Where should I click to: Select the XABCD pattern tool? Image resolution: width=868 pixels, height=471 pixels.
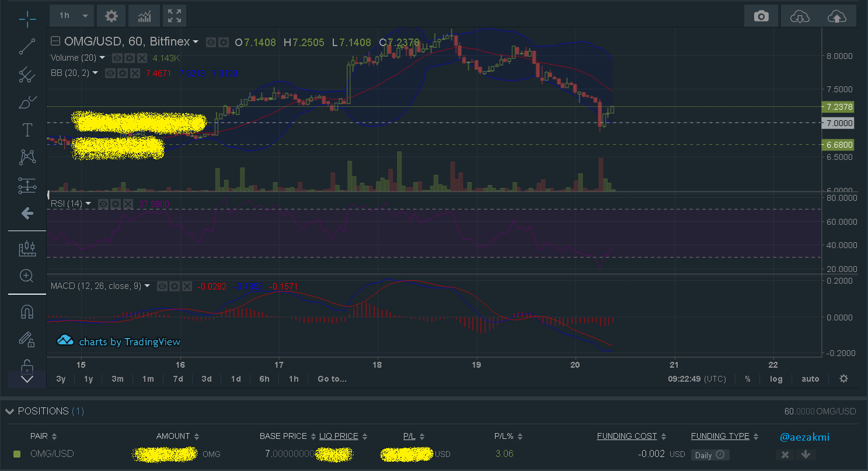pos(27,157)
